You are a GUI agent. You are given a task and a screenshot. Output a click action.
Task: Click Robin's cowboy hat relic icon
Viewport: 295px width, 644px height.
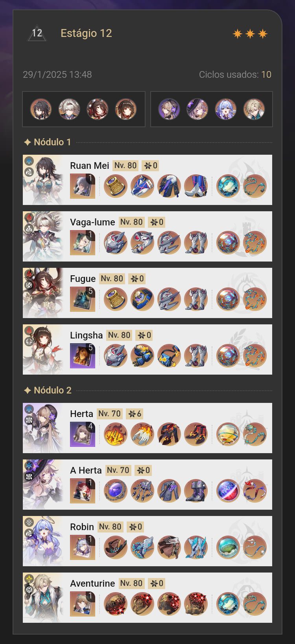[x=116, y=547]
